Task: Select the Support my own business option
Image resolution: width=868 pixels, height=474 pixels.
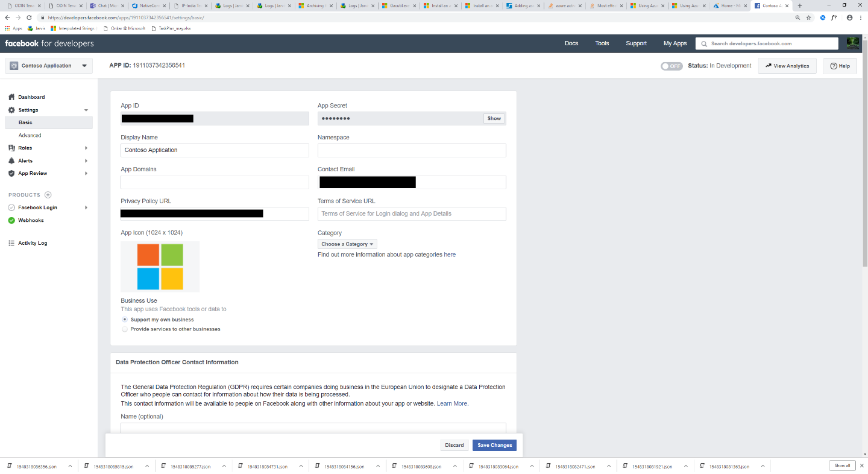Action: click(x=125, y=320)
